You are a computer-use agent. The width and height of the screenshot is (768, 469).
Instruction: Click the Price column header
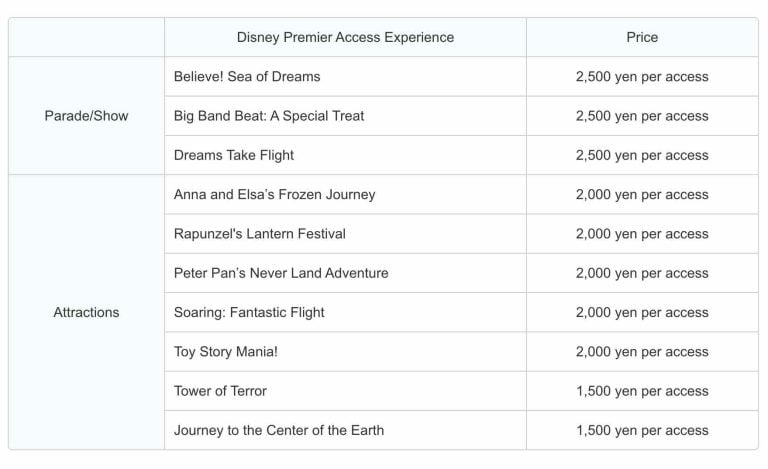click(642, 37)
